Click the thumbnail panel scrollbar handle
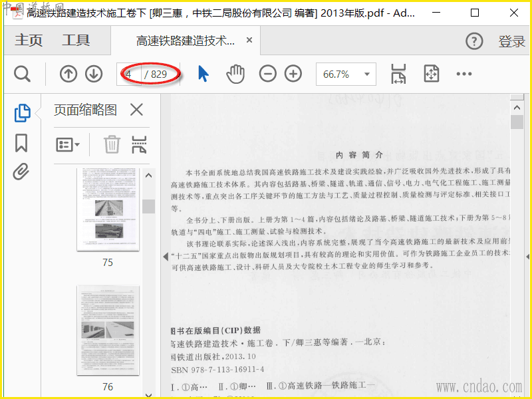The width and height of the screenshot is (532, 399). pyautogui.click(x=148, y=206)
